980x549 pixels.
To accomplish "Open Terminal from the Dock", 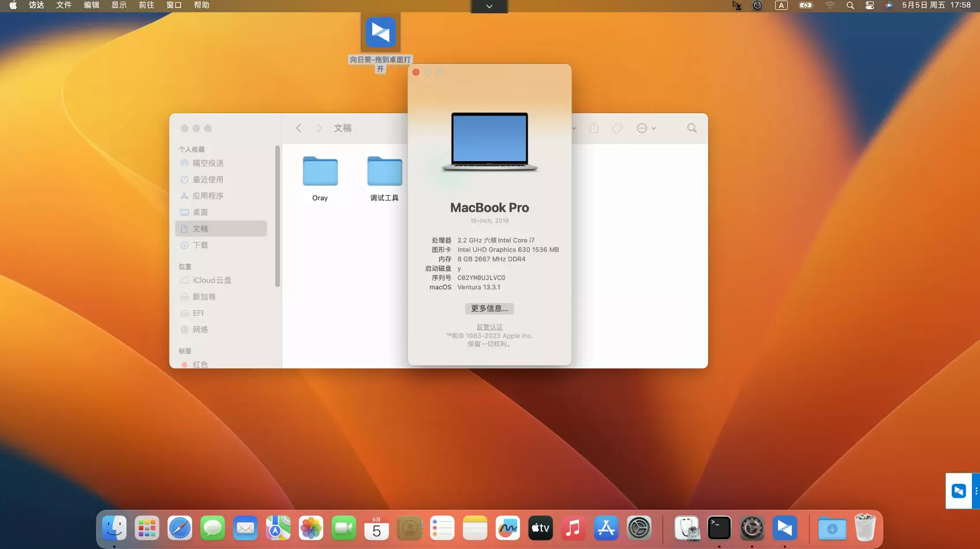I will pyautogui.click(x=719, y=527).
